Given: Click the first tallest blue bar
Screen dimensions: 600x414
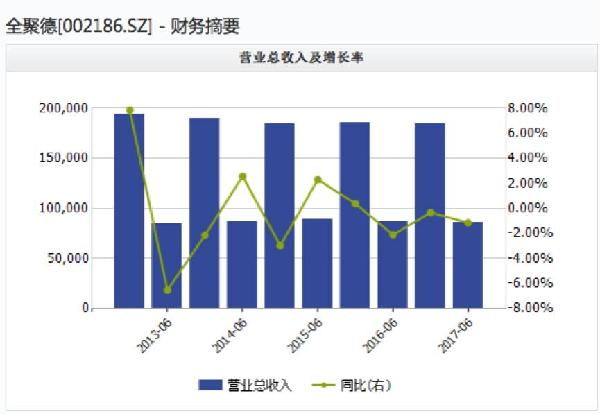Looking at the screenshot, I should (x=129, y=210).
